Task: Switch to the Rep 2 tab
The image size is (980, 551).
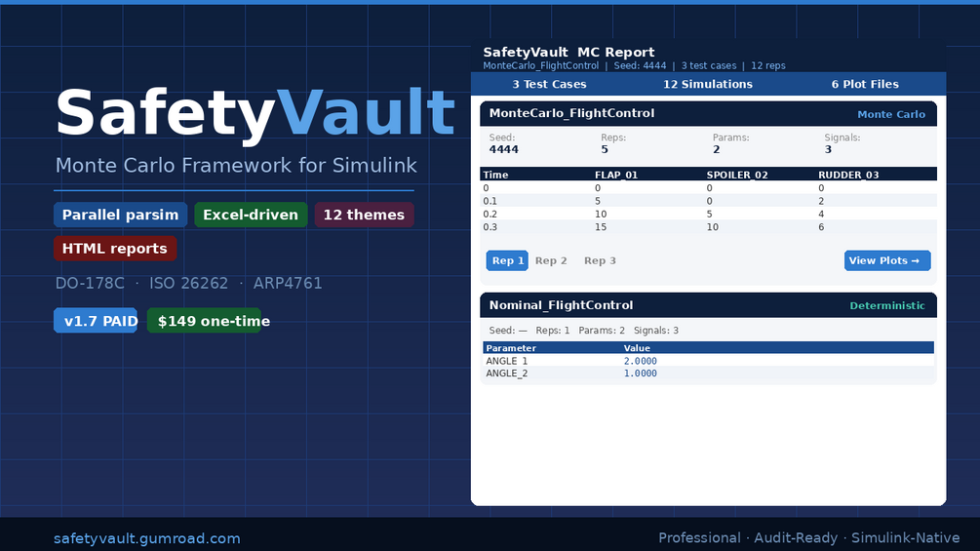Action: (x=551, y=260)
